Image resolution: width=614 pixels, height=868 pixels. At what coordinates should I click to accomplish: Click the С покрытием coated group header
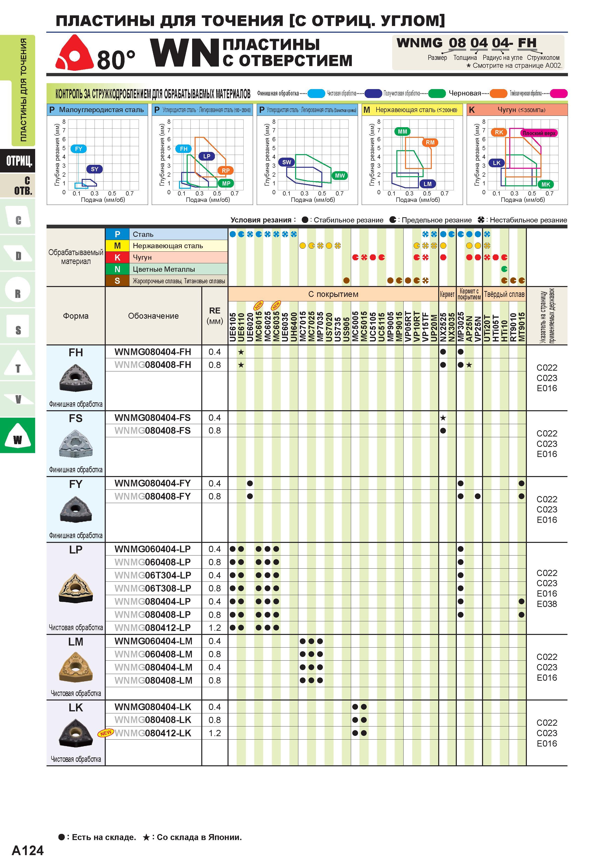point(333,294)
